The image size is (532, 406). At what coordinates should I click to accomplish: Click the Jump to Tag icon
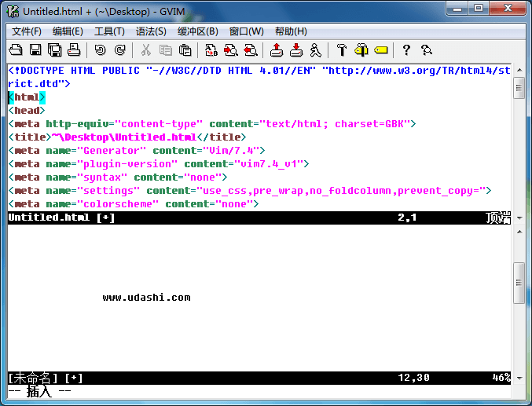pyautogui.click(x=380, y=50)
